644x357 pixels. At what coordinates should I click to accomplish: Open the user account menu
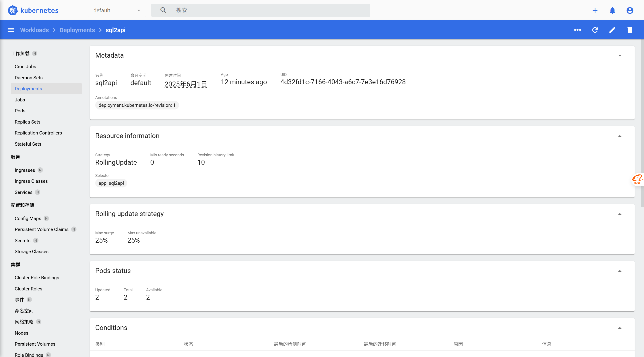[629, 10]
